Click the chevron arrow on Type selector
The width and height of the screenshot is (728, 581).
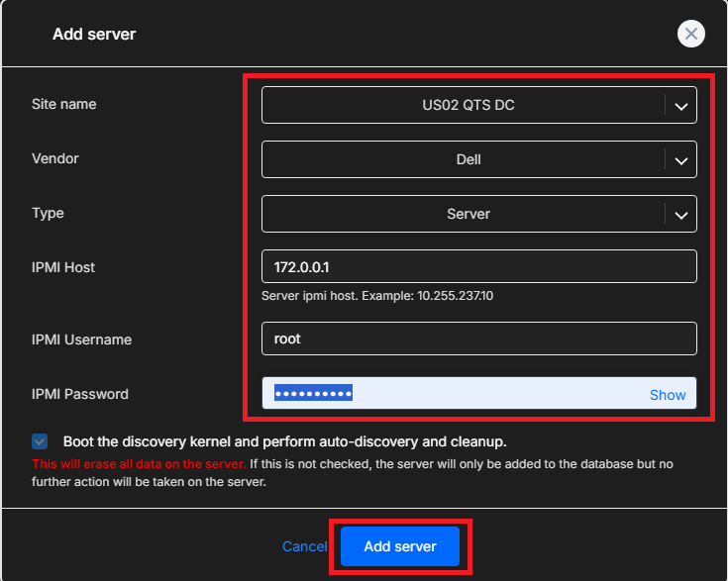click(680, 214)
